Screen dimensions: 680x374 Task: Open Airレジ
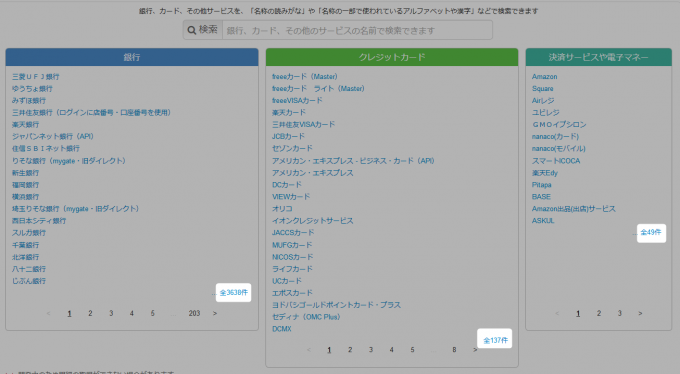click(x=543, y=101)
